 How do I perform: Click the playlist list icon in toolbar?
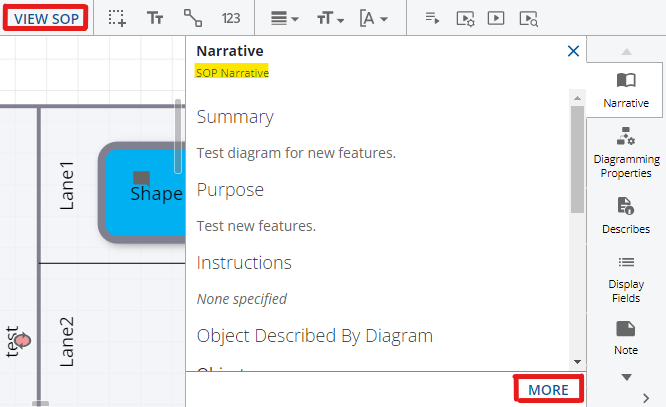click(x=432, y=18)
